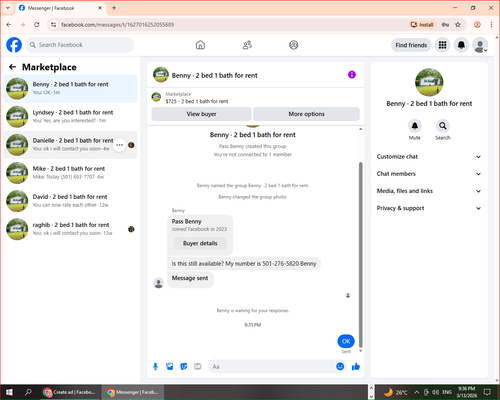Viewport: 500px width, 400px height.
Task: Open the Windows notification center icon
Action: click(x=487, y=392)
